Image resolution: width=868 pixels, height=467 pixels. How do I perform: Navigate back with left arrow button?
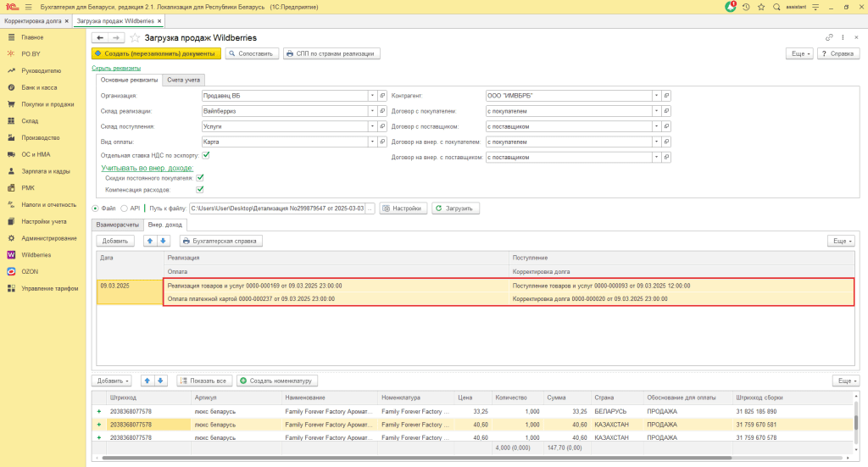click(100, 37)
